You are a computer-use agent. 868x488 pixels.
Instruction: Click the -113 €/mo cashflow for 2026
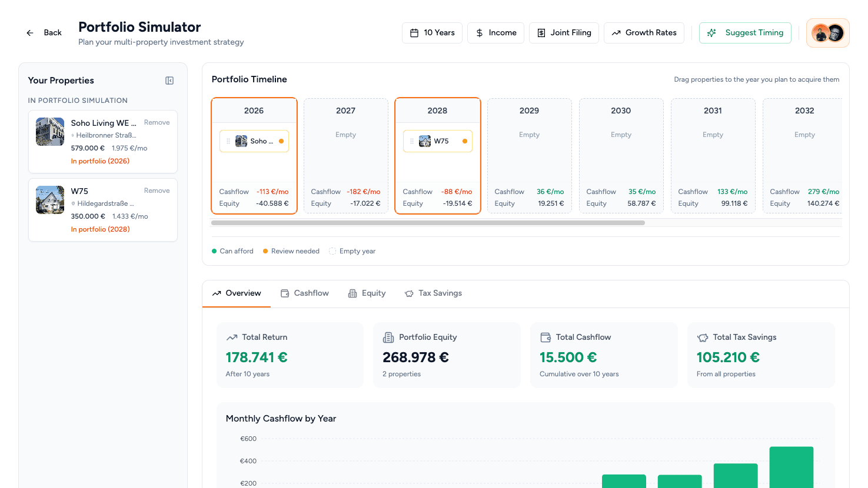click(x=272, y=192)
